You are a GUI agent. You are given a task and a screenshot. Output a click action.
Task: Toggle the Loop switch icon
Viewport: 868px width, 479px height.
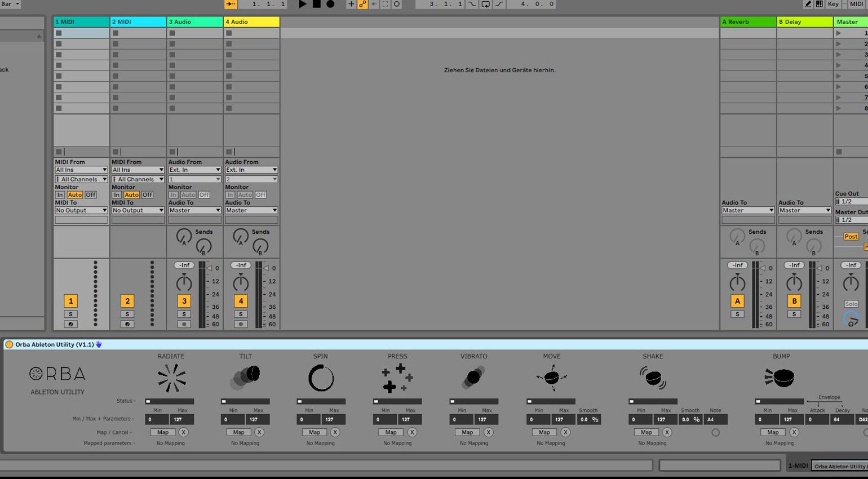pos(485,4)
